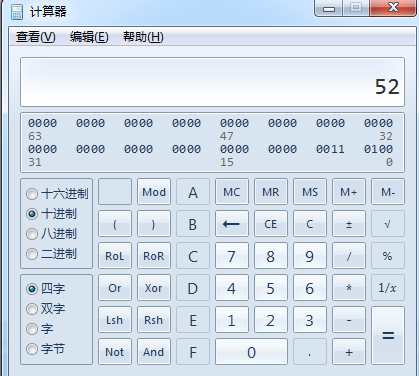The height and width of the screenshot is (376, 419).
Task: Click the hex digit B key
Action: click(193, 224)
